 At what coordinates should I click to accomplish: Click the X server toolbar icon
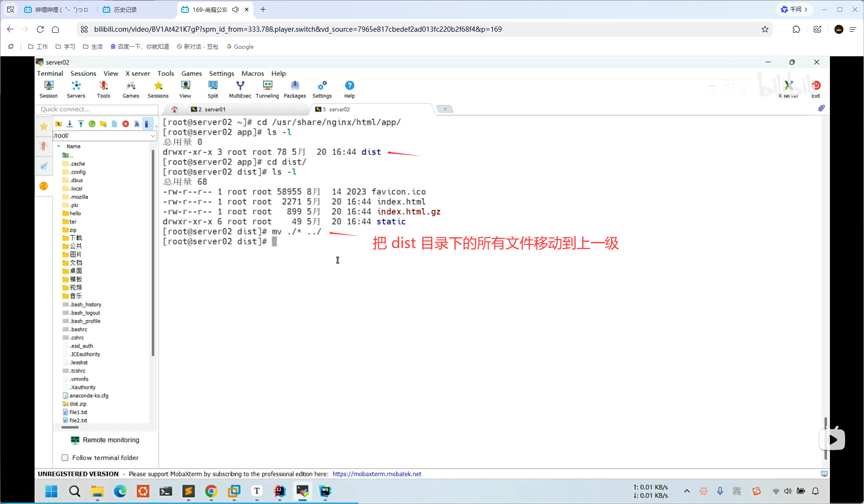pyautogui.click(x=788, y=89)
